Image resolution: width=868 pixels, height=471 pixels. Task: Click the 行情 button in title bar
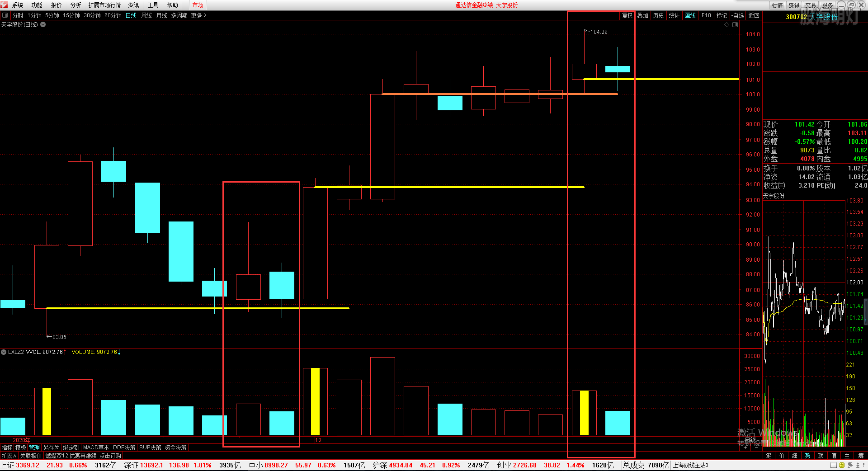pos(778,5)
